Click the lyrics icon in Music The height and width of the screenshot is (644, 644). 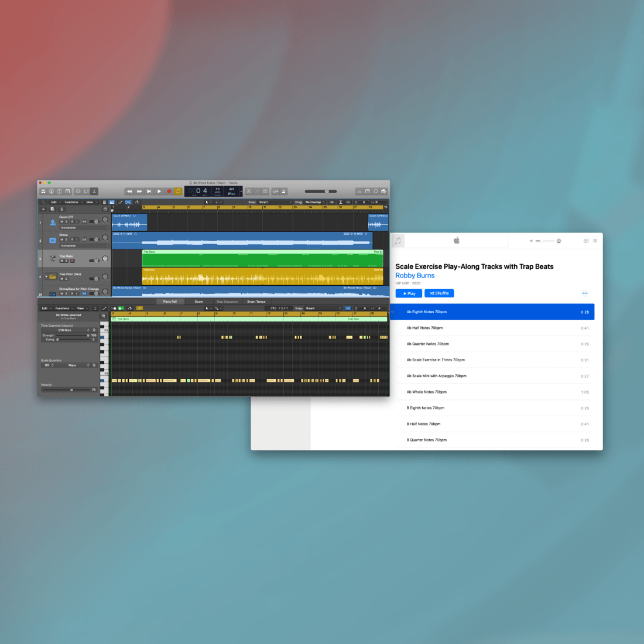click(585, 241)
